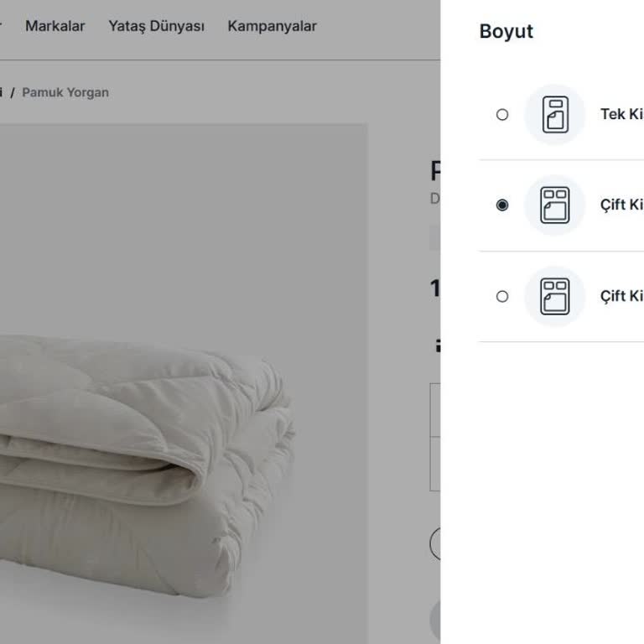Click the partly hidden round outlined button beside the panel
The image size is (644, 644).
point(435,543)
